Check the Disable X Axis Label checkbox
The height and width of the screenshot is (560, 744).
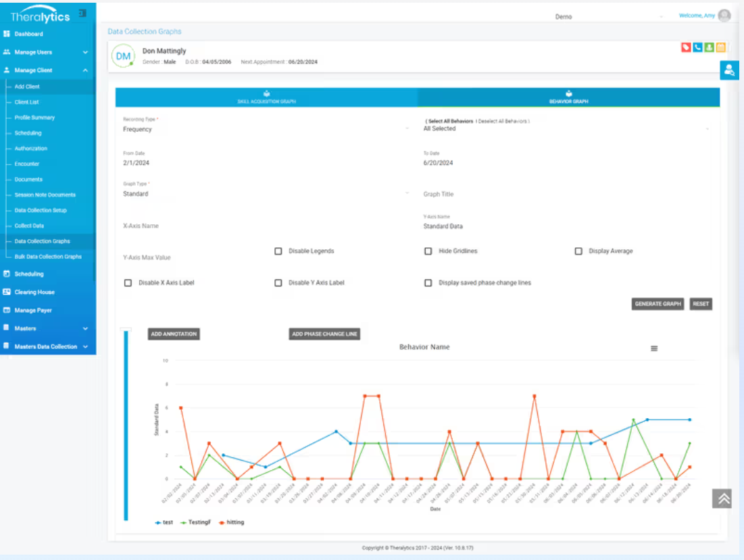pyautogui.click(x=128, y=282)
